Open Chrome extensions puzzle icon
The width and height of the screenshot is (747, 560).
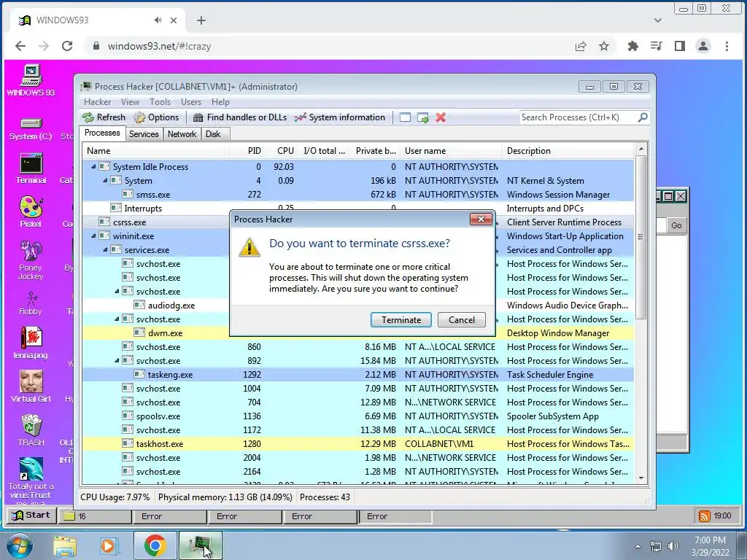[632, 46]
